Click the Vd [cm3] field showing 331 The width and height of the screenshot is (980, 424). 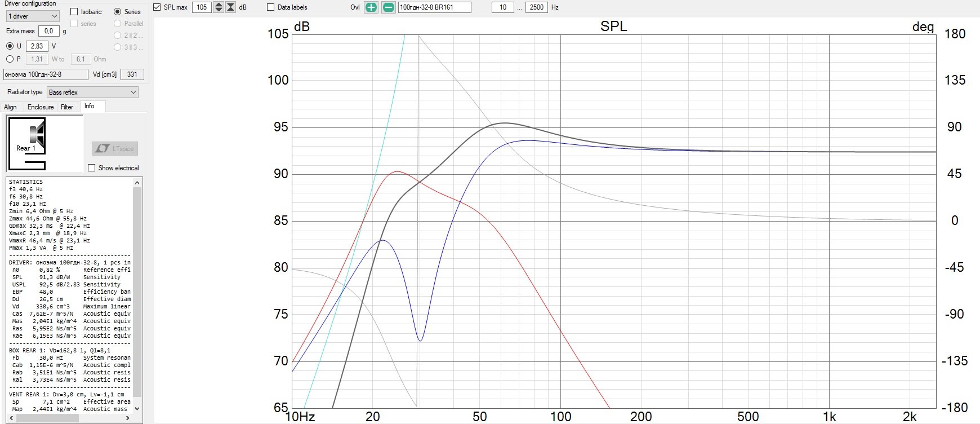pos(132,74)
